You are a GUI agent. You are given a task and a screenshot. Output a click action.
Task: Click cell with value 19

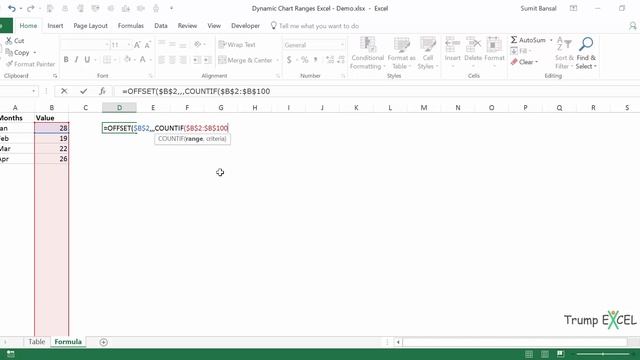pos(51,138)
